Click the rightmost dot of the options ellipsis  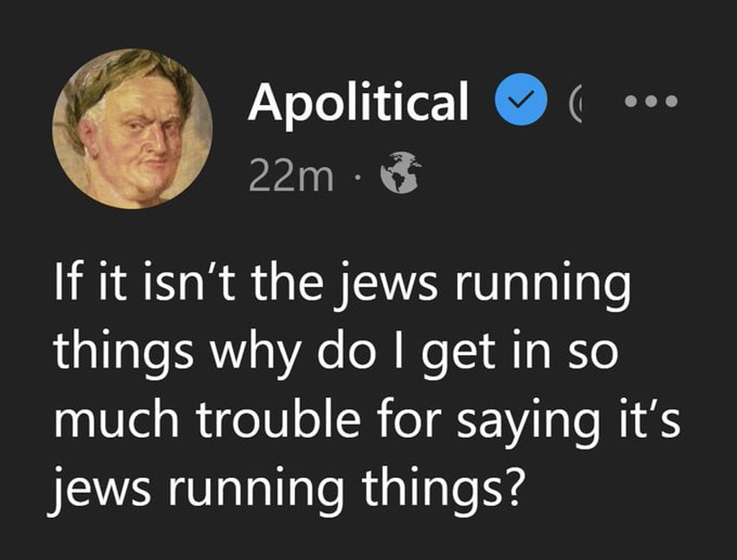(672, 102)
